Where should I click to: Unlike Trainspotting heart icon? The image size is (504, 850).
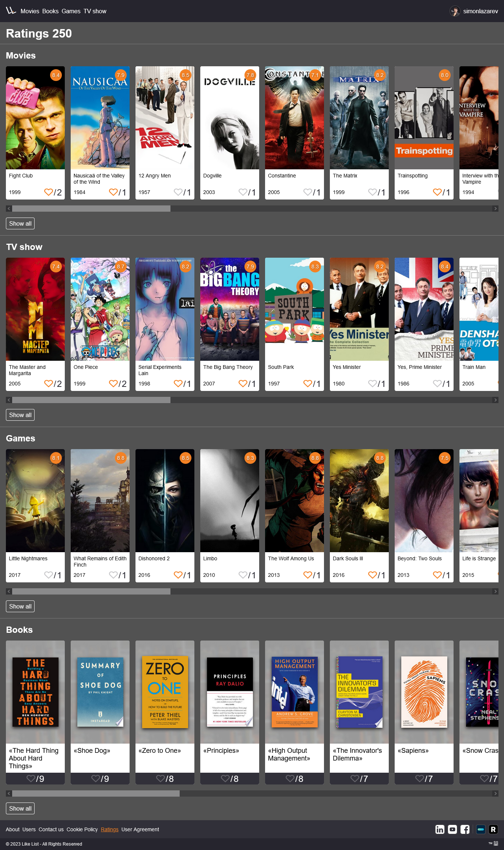pyautogui.click(x=437, y=192)
